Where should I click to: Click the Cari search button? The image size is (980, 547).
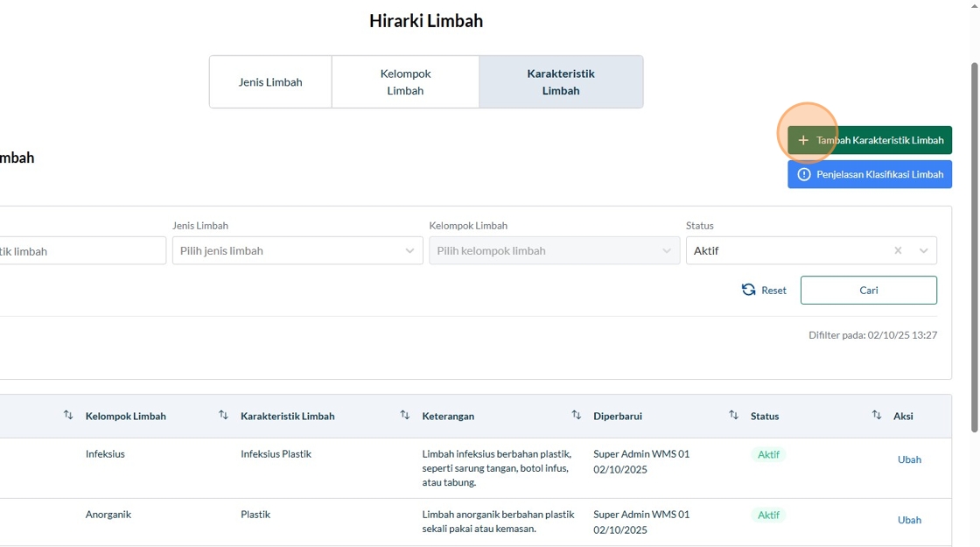point(868,290)
